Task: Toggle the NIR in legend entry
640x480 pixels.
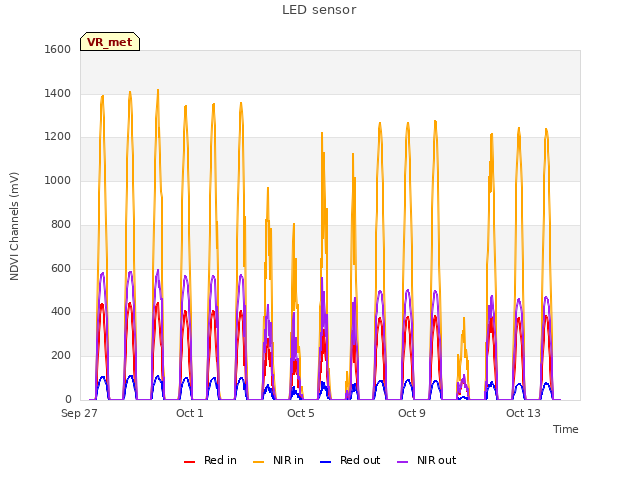Action: 278,460
